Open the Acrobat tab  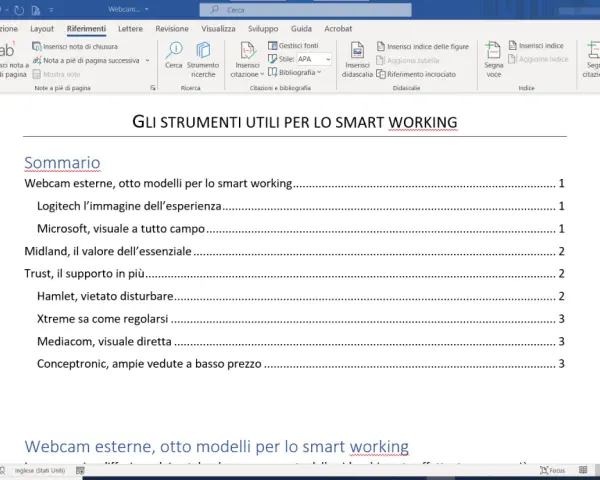point(338,29)
